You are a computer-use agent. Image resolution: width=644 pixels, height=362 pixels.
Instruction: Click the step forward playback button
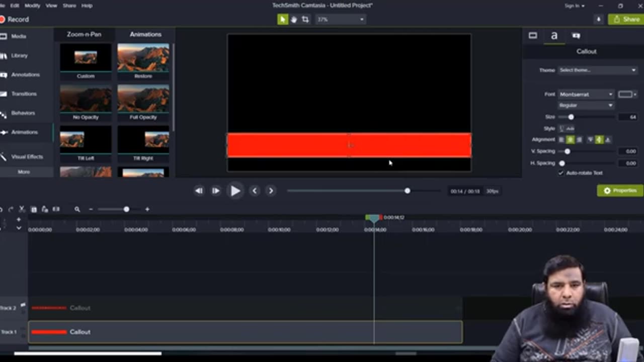point(215,191)
